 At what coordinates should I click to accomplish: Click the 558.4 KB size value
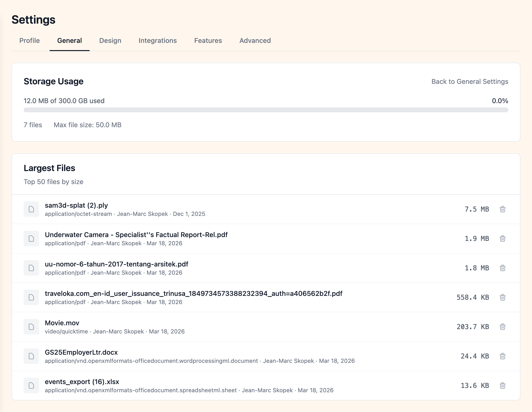click(x=472, y=297)
